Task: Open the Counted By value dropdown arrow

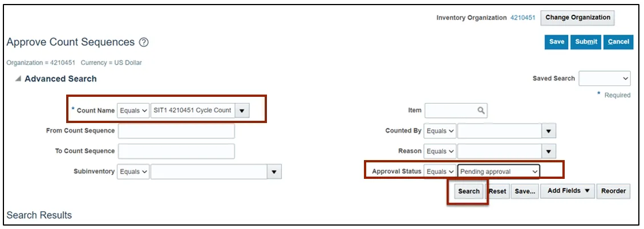Action: pyautogui.click(x=549, y=131)
